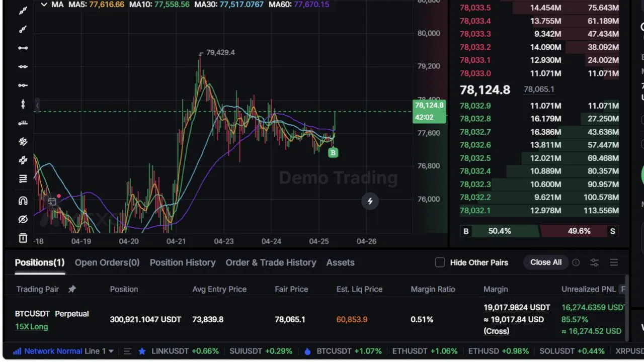Click the 49.6% S sell ratio bar
The height and width of the screenshot is (362, 644).
579,231
